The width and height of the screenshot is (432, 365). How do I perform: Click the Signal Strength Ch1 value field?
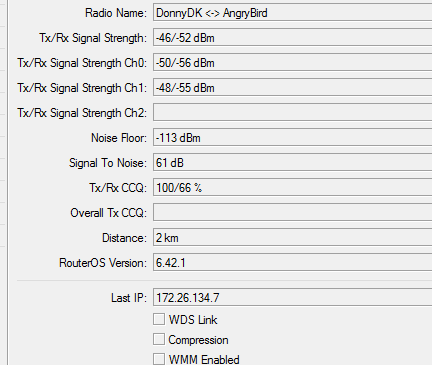tap(293, 88)
